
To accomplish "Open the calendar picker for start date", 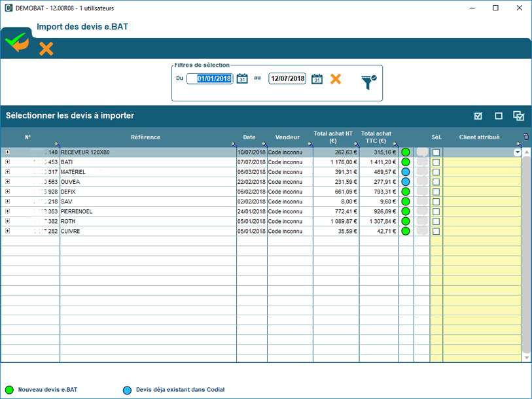I will coord(242,79).
